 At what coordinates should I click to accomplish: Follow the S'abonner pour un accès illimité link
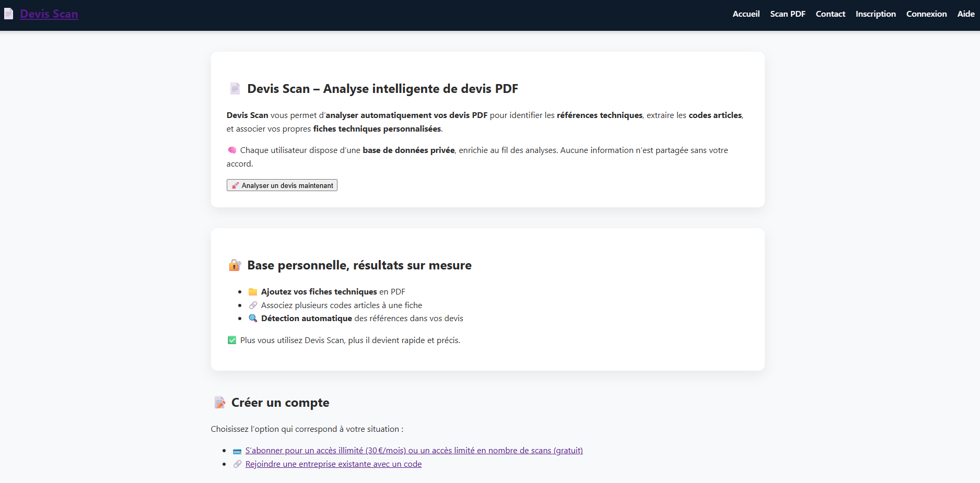click(414, 451)
